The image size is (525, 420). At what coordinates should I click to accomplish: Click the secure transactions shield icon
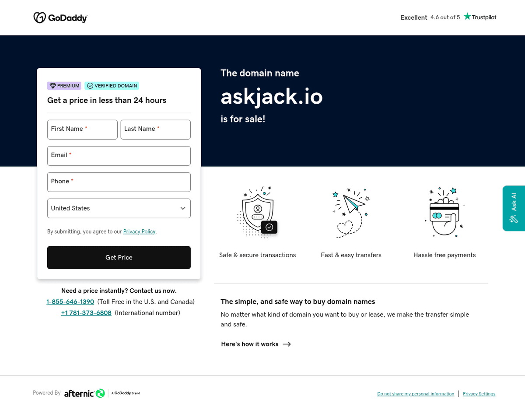click(258, 212)
